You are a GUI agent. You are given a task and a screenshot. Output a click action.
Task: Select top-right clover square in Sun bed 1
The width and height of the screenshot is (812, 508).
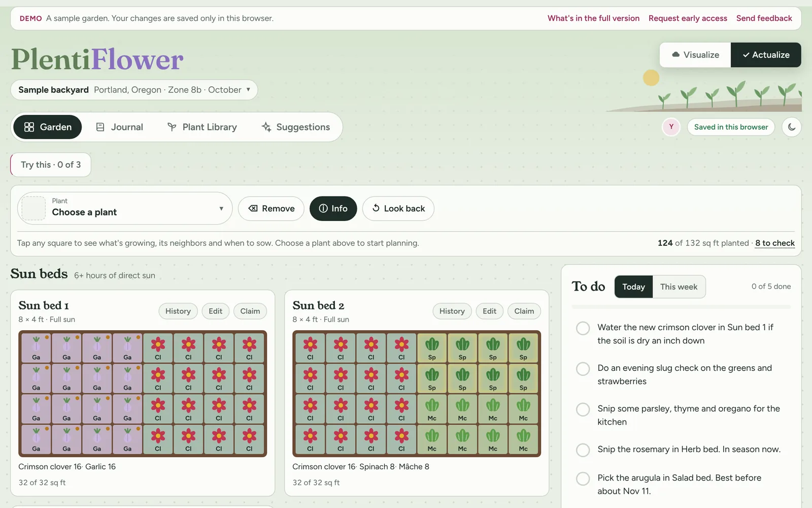pyautogui.click(x=249, y=348)
